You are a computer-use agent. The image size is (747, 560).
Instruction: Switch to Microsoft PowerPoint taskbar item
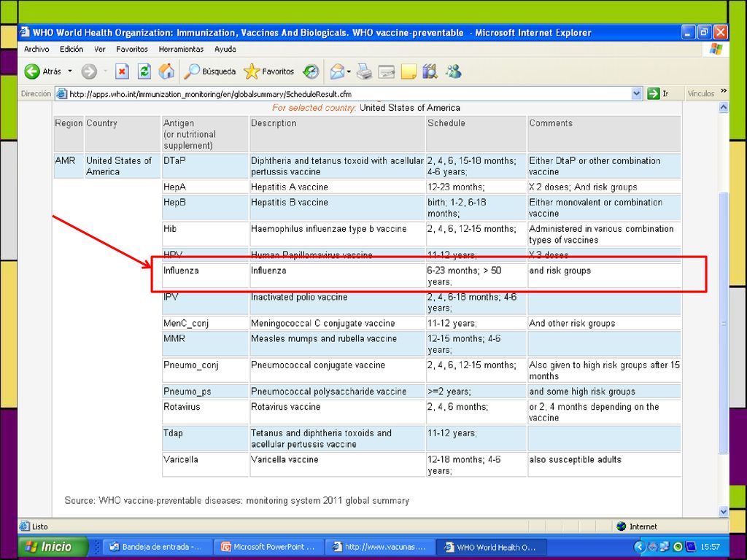269,547
